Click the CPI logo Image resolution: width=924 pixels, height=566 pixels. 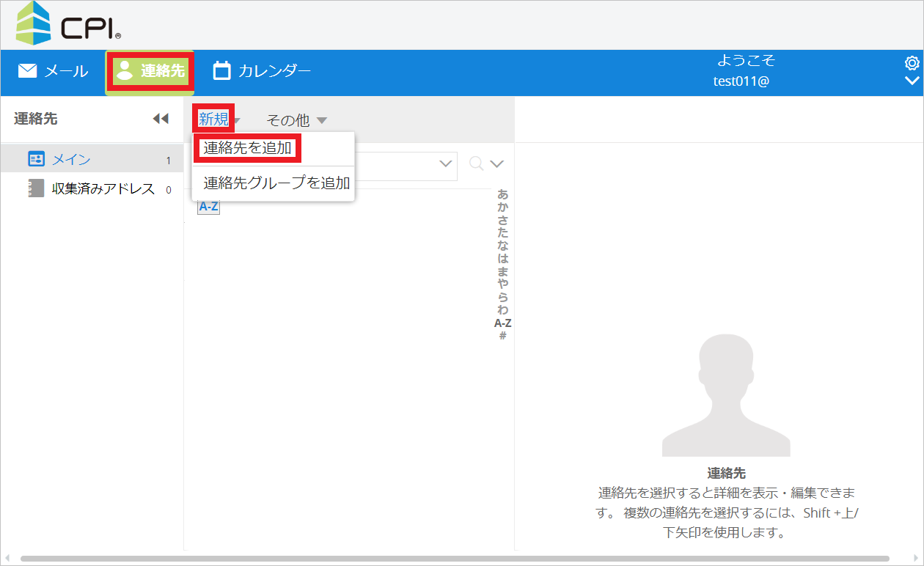[x=67, y=24]
